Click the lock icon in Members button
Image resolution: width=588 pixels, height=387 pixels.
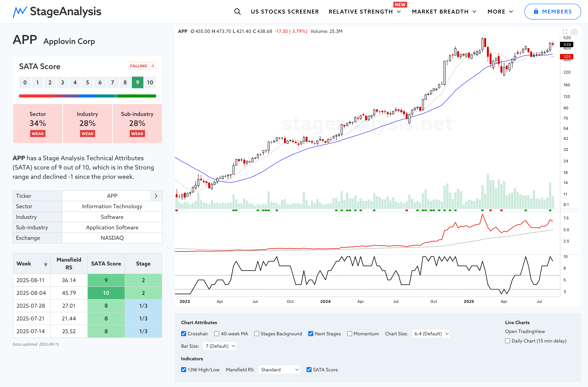(536, 11)
